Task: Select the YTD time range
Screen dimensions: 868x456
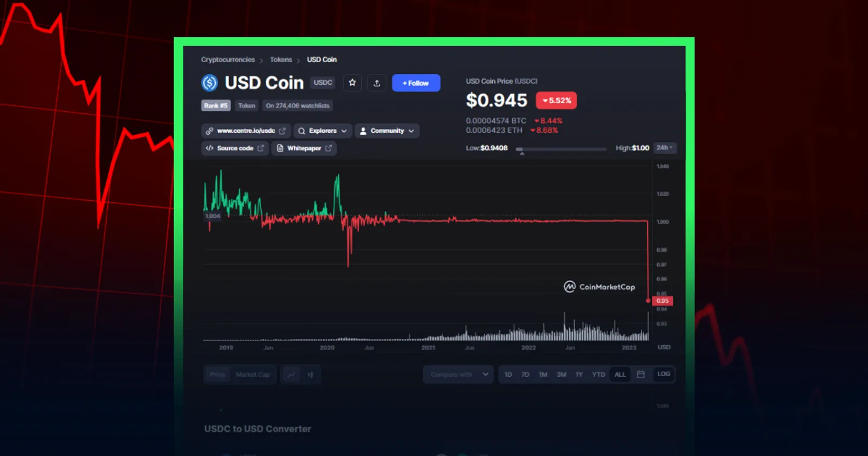Action: 598,374
